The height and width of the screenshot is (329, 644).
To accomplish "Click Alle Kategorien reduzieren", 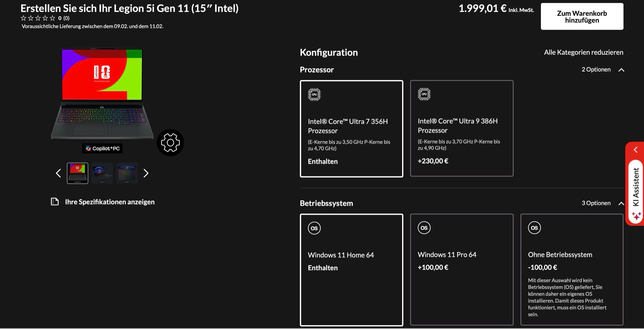I will click(583, 52).
